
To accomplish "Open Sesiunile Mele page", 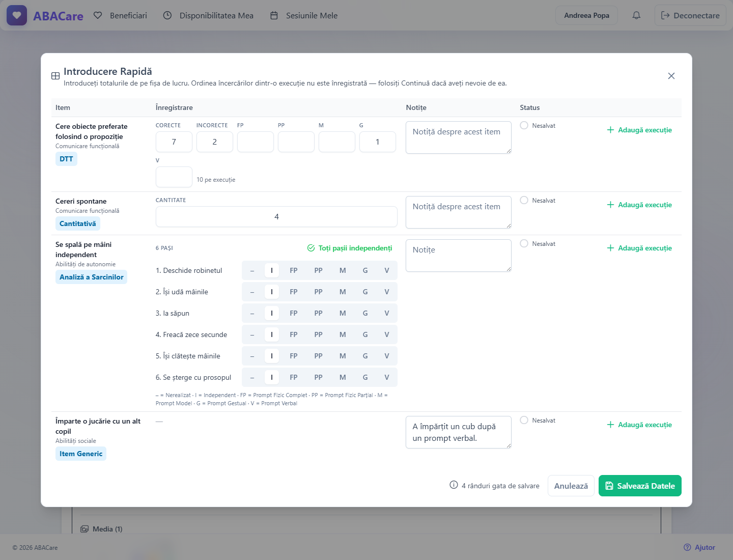I will [x=304, y=15].
